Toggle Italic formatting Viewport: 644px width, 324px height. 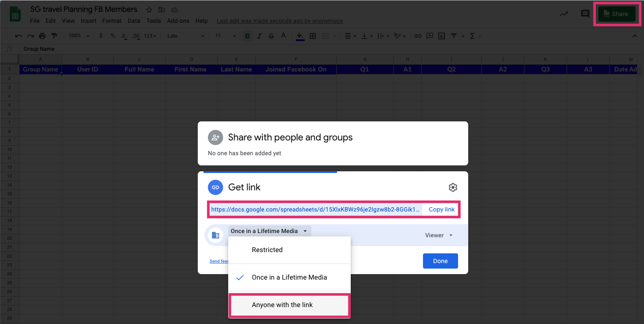(x=259, y=36)
